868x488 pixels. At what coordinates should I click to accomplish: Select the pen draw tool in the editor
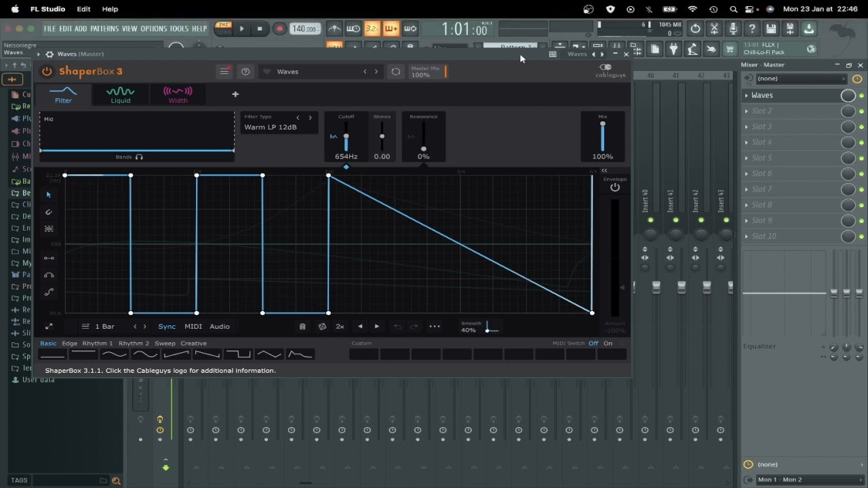[49, 212]
